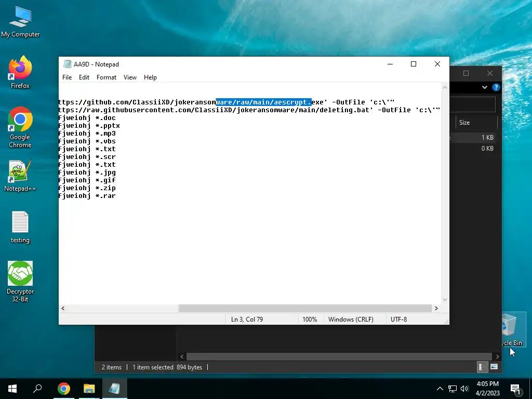Screen dimensions: 532x399
Task: Click the Notepad title bar icon
Action: tap(67, 64)
